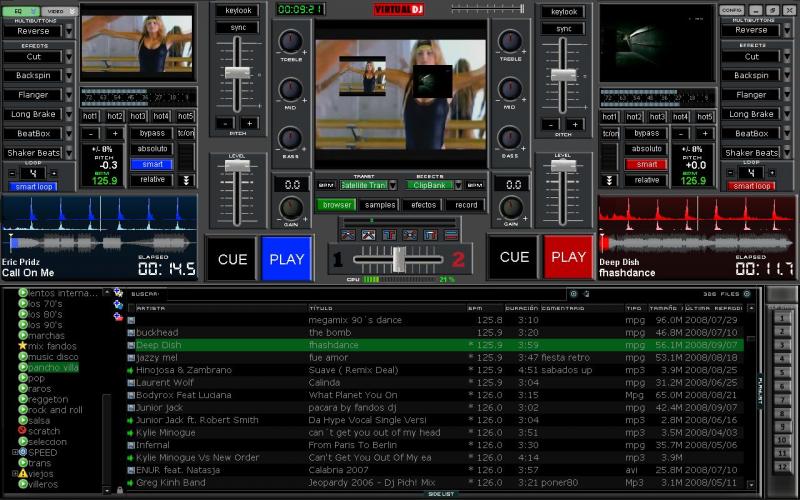Turn the left deck TREBLE knob
Screen dimensions: 800x500
(291, 41)
